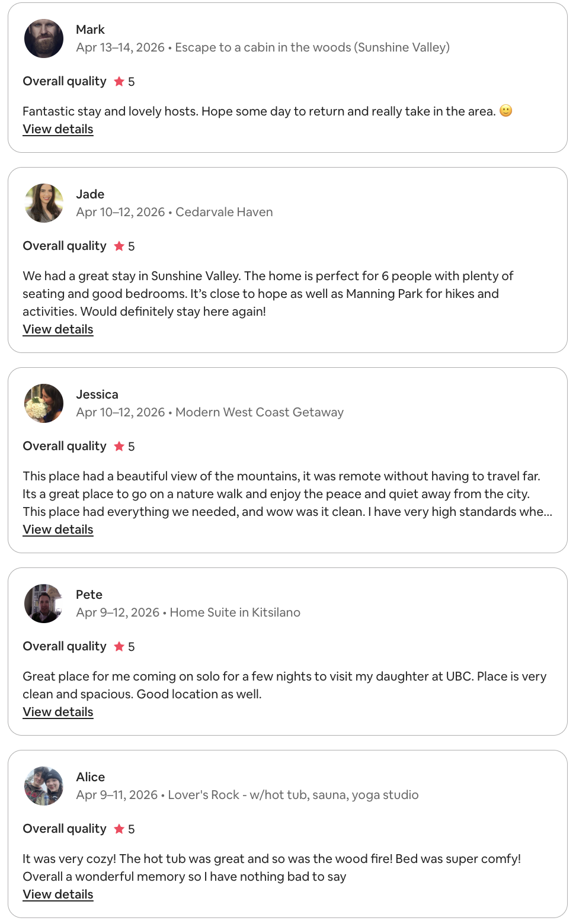The image size is (576, 924).
Task: View details for Pete's Kitsilano review
Action: [x=58, y=712]
